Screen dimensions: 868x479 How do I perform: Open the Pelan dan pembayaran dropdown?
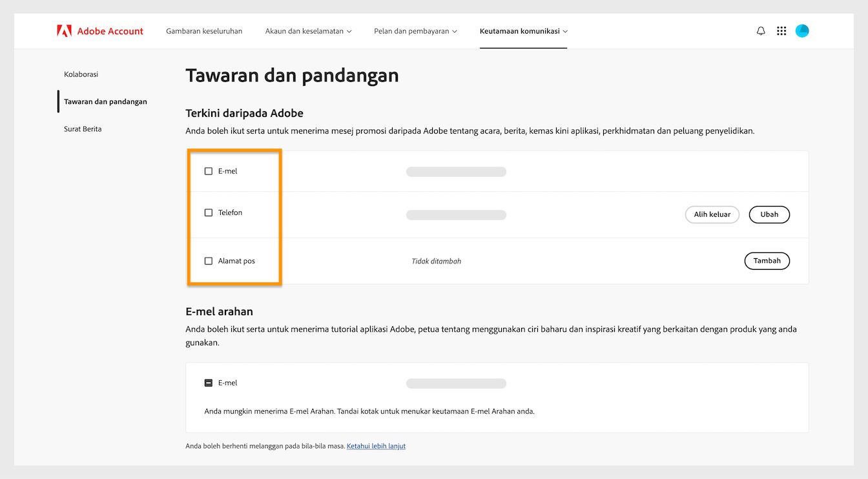tap(415, 30)
